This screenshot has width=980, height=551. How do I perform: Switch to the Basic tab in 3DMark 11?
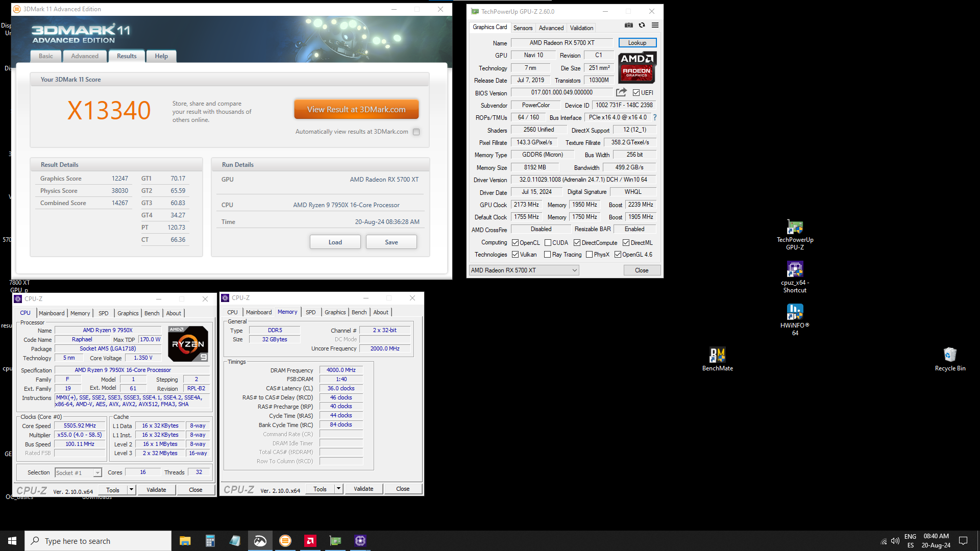pos(46,56)
